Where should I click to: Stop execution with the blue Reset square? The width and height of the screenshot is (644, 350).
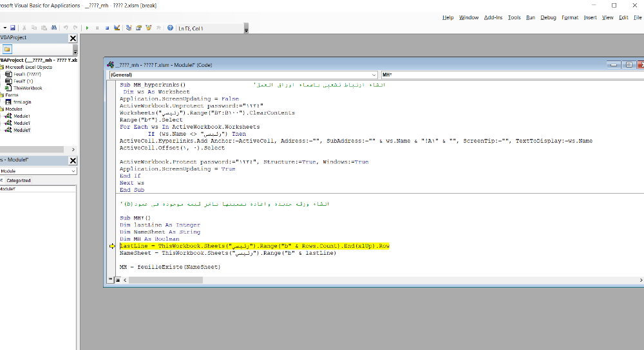click(x=107, y=28)
